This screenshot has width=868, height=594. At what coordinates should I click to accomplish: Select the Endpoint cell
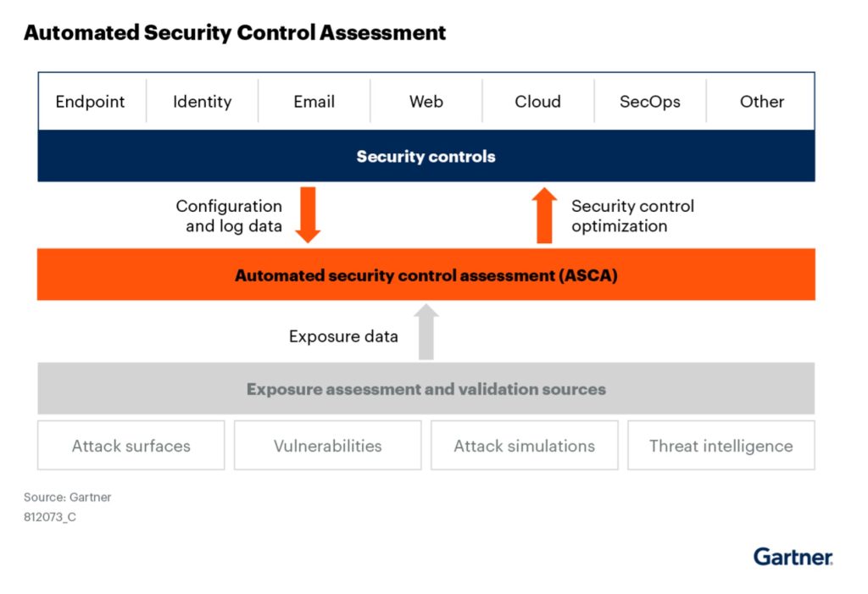91,102
